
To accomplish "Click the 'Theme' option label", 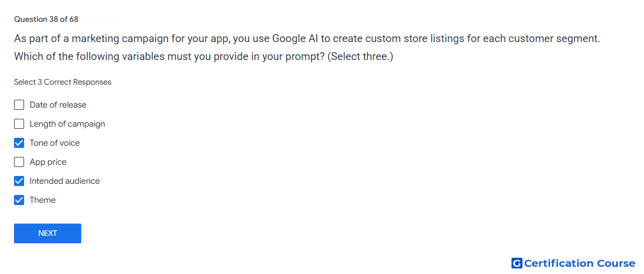I will click(x=43, y=200).
